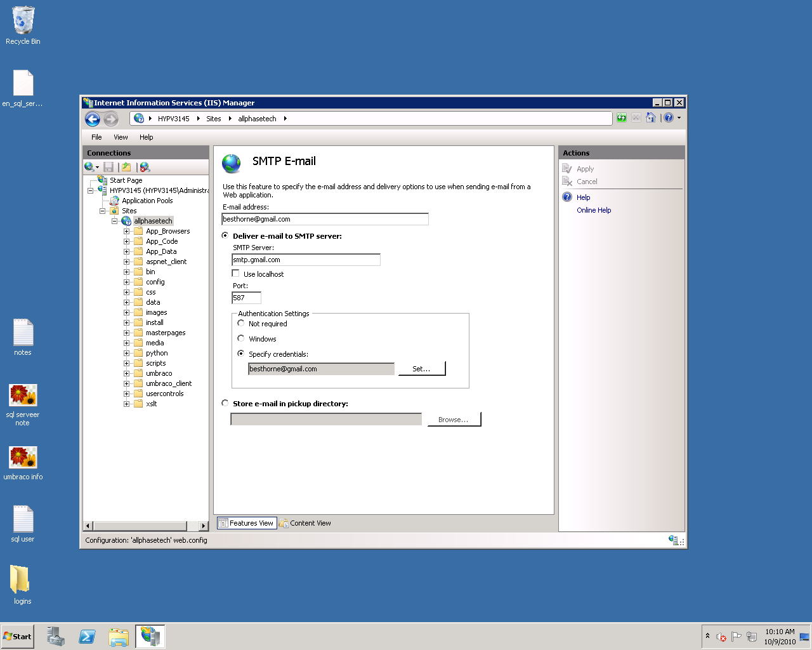Click Apply in the Actions pane
The width and height of the screenshot is (812, 650).
click(585, 169)
